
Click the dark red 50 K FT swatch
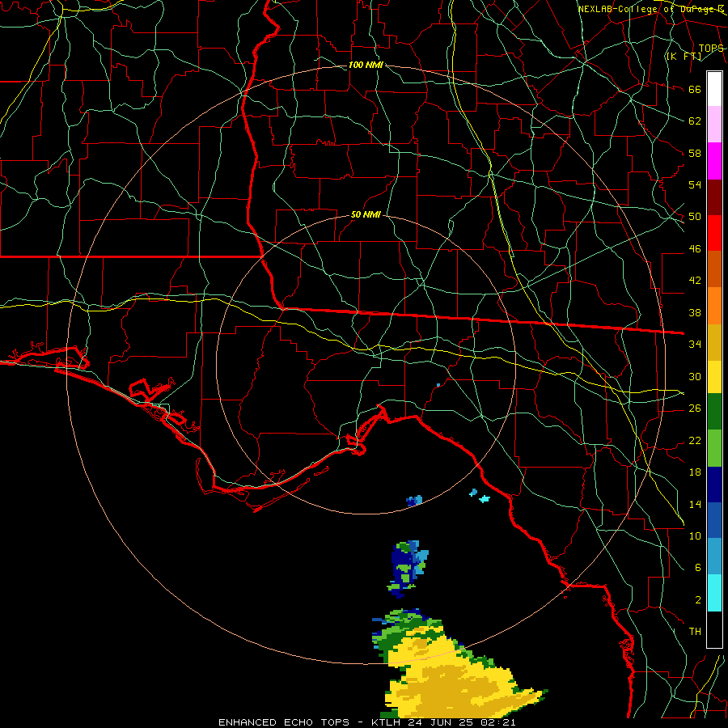click(714, 197)
